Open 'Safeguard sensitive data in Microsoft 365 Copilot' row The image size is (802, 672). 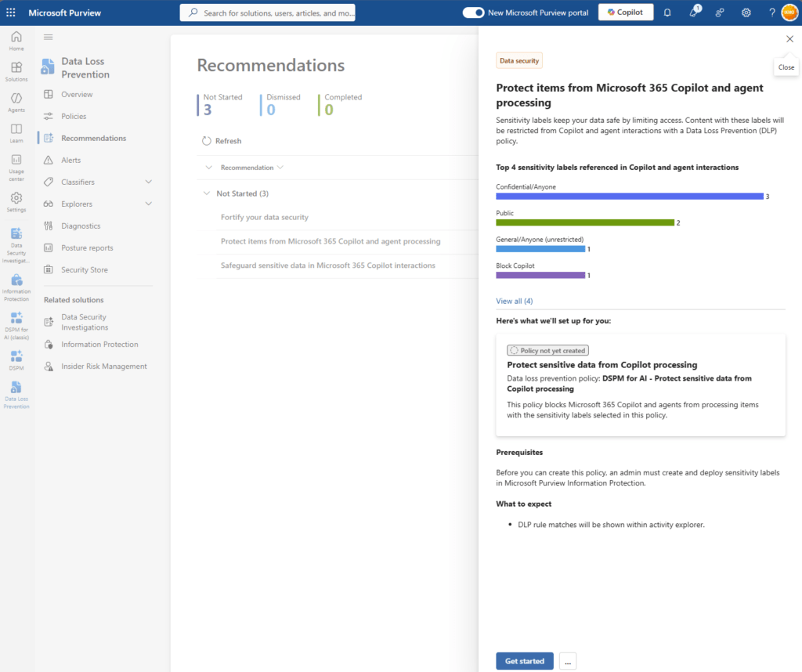pyautogui.click(x=328, y=266)
